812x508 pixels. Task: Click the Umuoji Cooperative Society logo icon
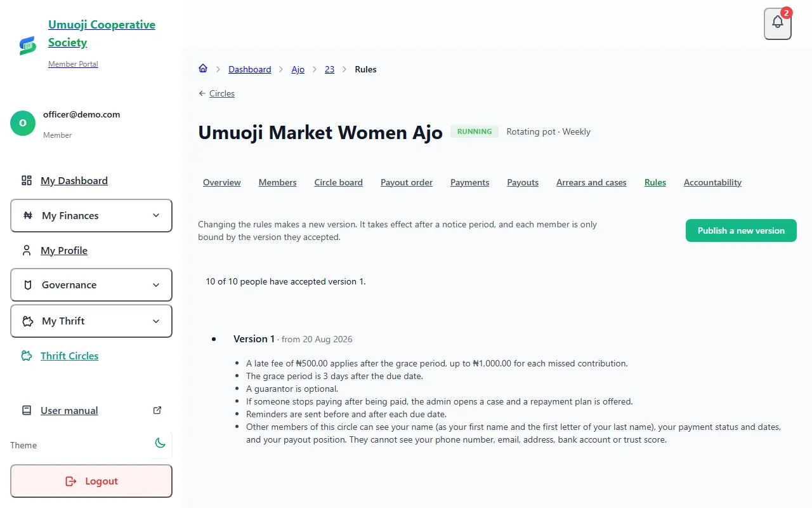coord(28,45)
